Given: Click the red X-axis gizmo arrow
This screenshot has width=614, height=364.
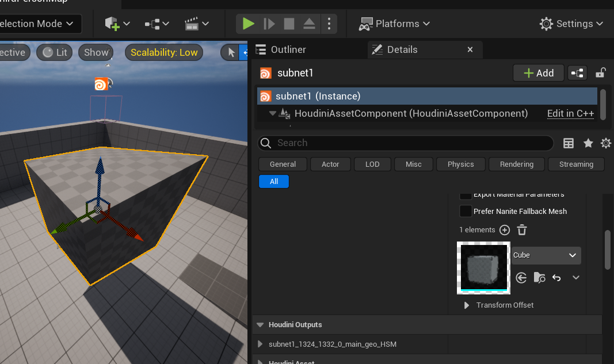Looking at the screenshot, I should (134, 234).
